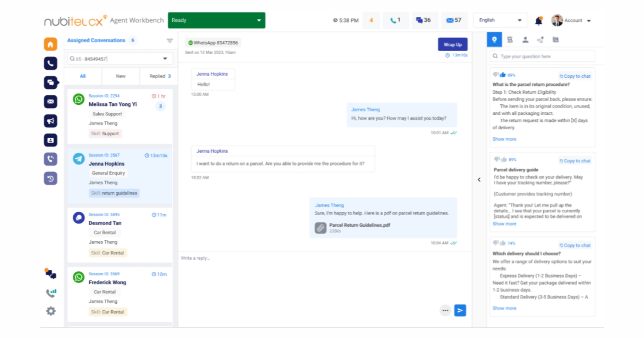Screen dimensions: 644x338
Task: Switch to the knowledge base library icon
Action: pos(555,40)
